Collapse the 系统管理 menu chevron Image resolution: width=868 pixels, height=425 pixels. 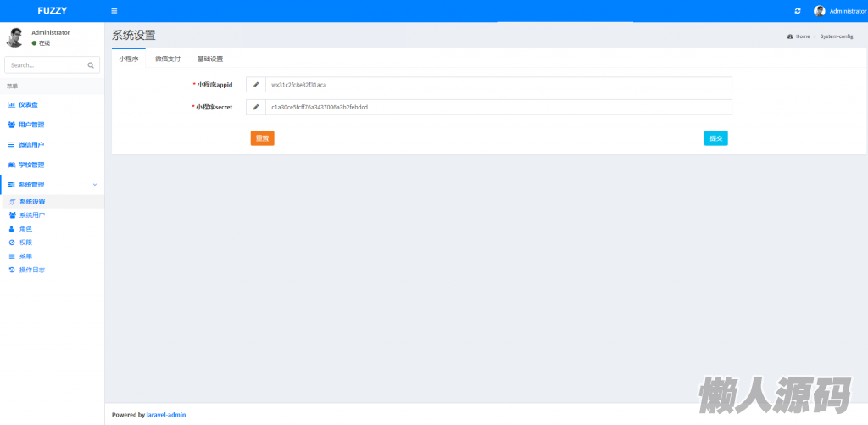click(95, 185)
